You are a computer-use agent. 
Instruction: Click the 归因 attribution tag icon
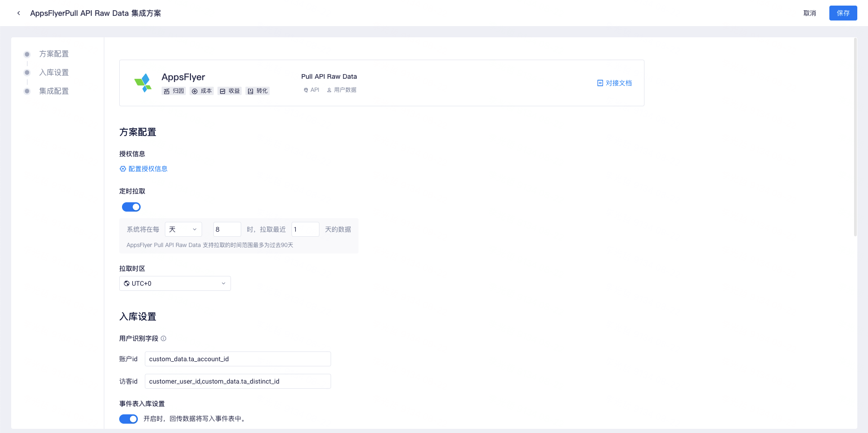point(167,91)
